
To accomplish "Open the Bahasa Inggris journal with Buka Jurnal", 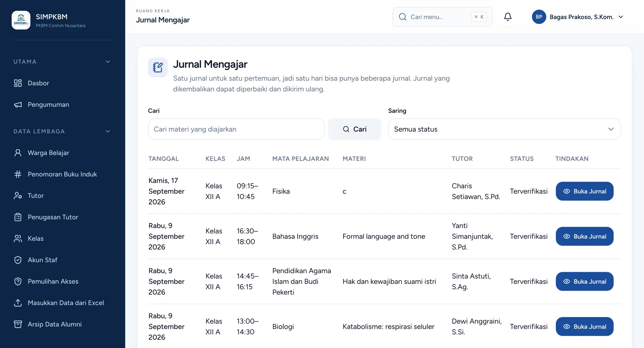I will coord(585,236).
